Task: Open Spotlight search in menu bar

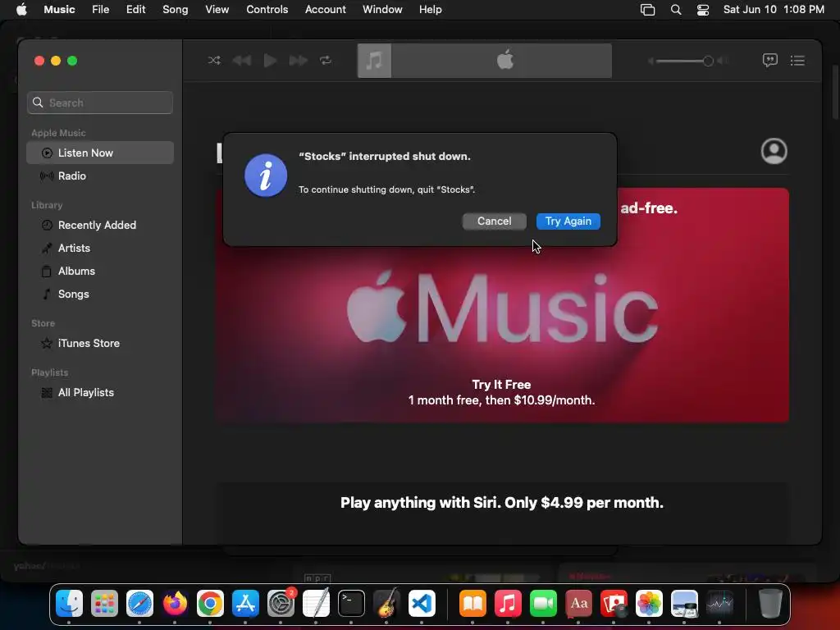Action: click(676, 10)
